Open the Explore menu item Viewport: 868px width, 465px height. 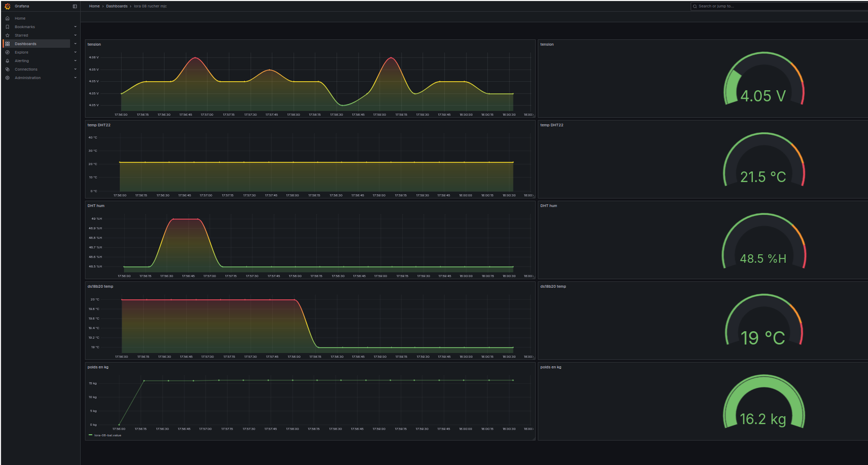22,53
